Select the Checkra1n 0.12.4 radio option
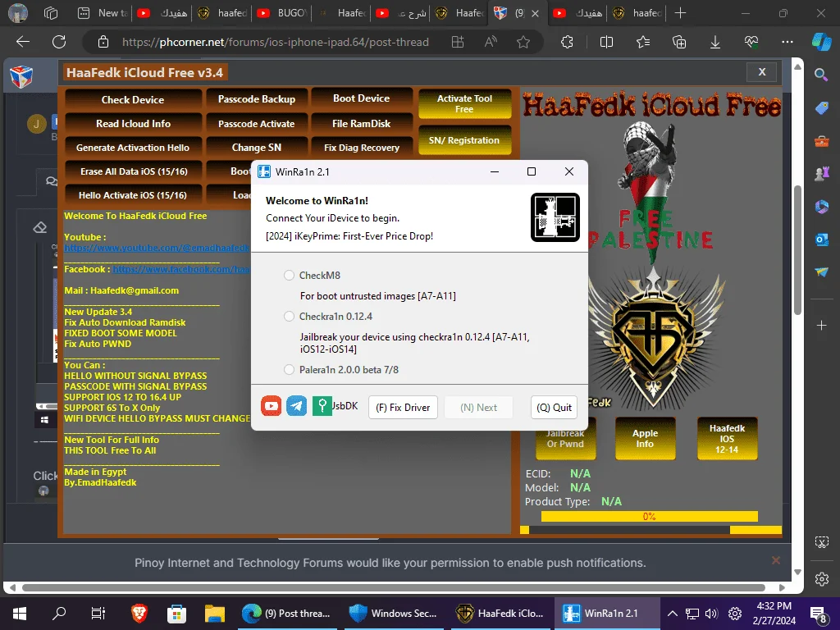The image size is (840, 630). pyautogui.click(x=290, y=317)
